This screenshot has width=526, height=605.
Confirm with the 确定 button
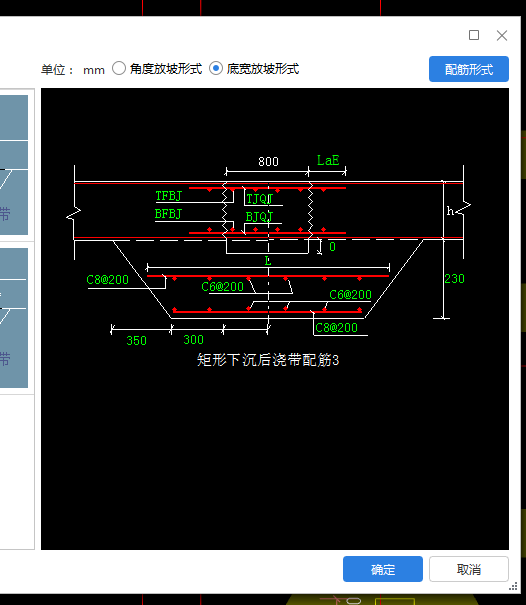382,569
